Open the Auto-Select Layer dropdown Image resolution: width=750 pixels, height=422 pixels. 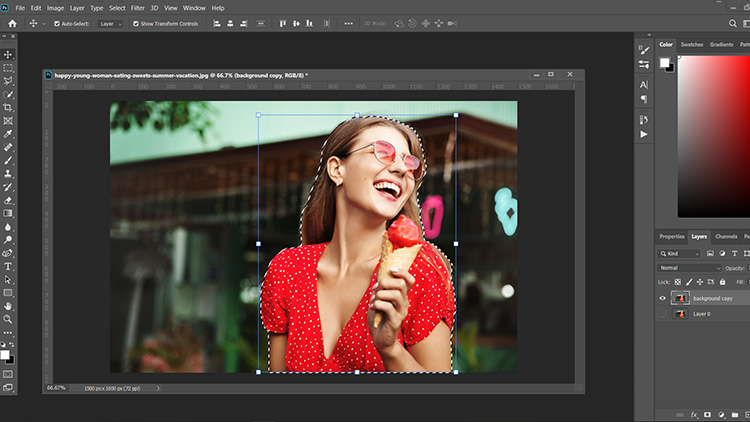[x=110, y=23]
